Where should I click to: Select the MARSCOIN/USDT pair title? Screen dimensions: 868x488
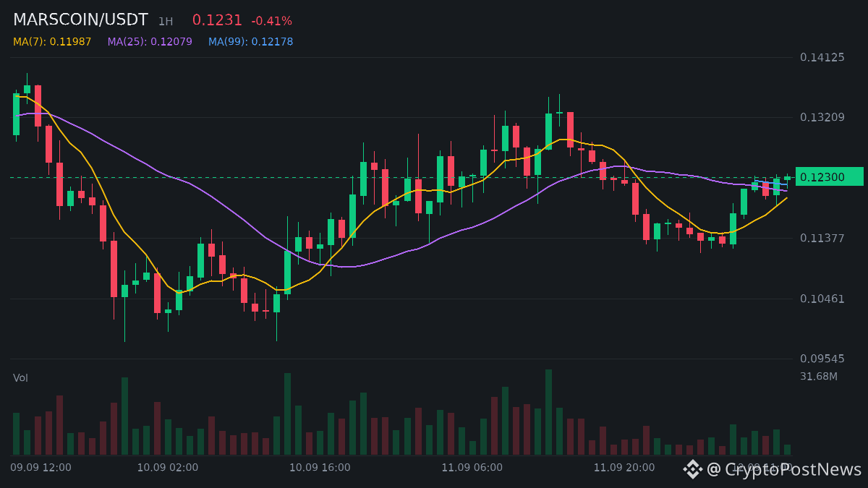point(80,20)
